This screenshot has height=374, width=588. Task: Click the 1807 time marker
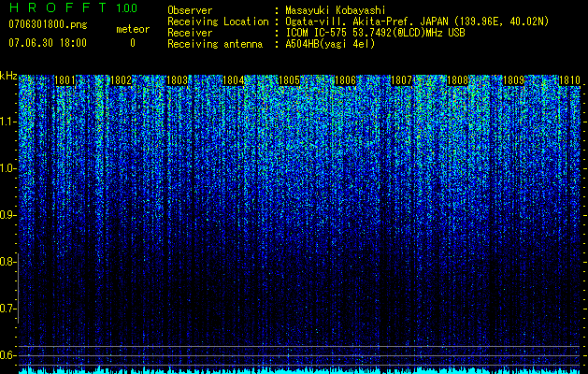point(401,80)
